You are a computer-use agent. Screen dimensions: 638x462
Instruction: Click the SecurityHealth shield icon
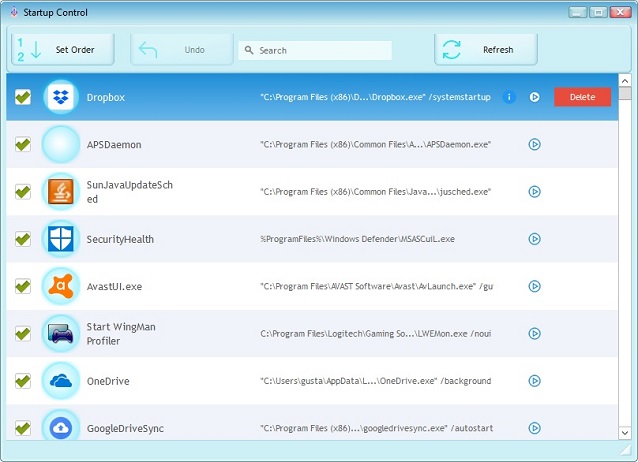pos(61,239)
